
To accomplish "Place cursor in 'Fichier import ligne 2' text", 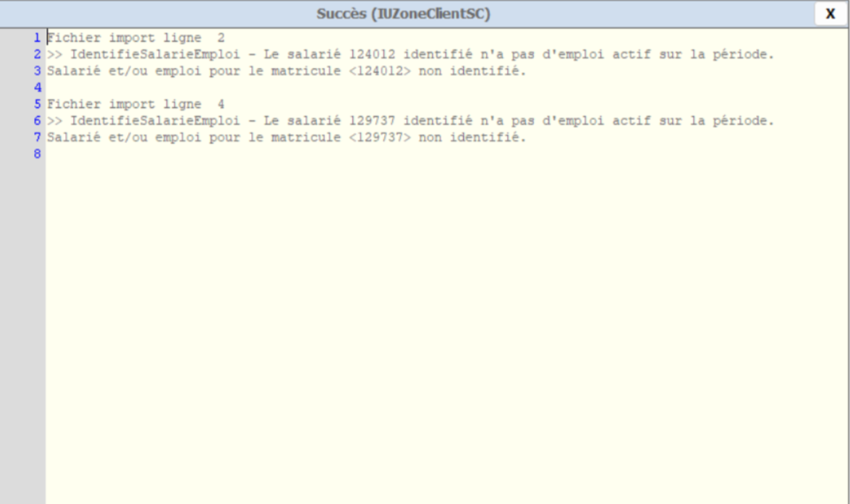I will tap(135, 38).
